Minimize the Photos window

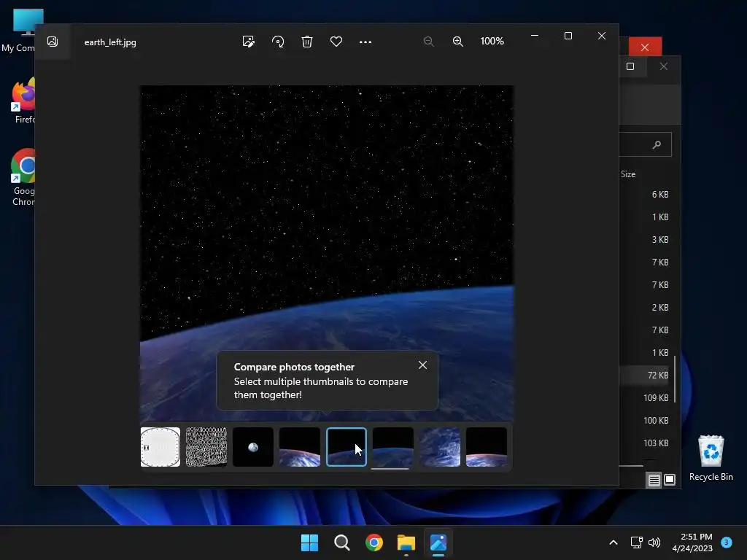[535, 36]
